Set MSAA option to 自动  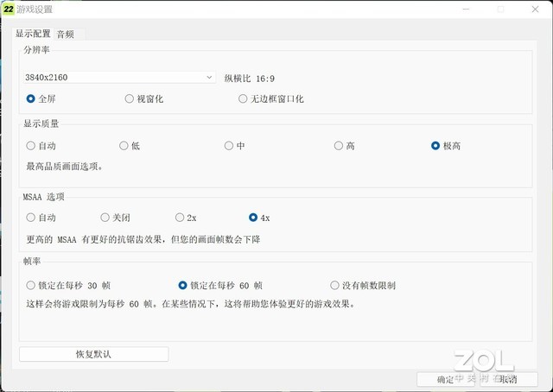coord(41,218)
